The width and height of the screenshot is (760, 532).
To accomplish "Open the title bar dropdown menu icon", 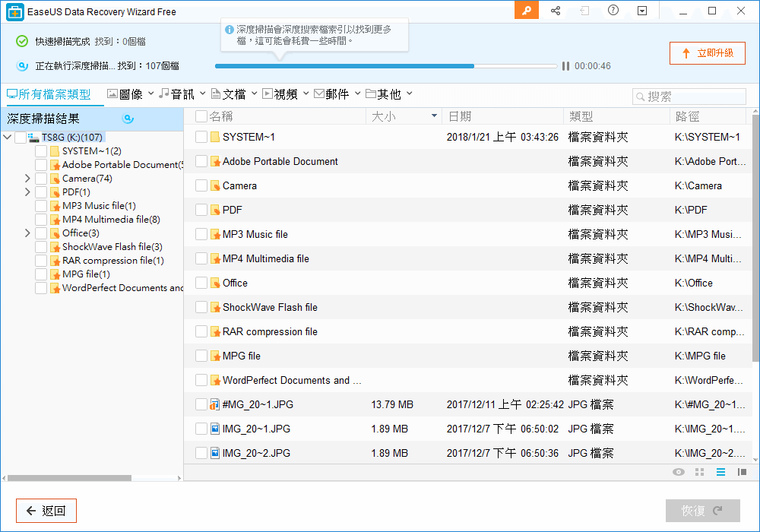I will [642, 11].
